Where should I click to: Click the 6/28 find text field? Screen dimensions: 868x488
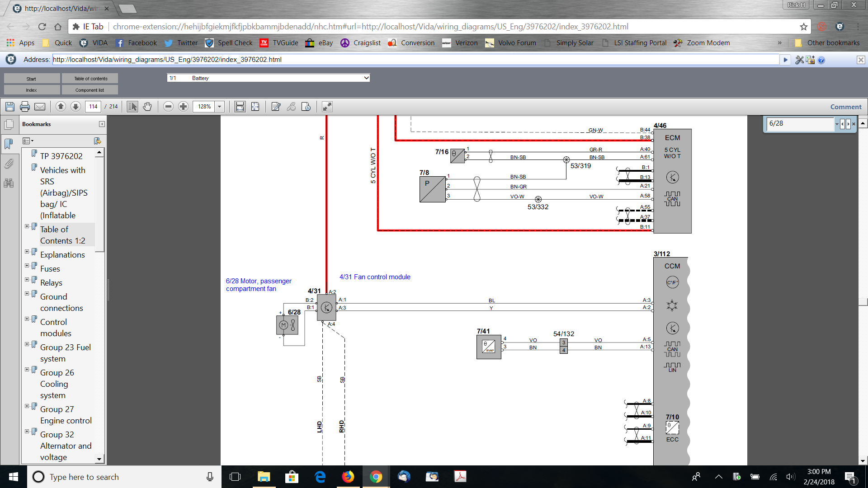(x=799, y=123)
